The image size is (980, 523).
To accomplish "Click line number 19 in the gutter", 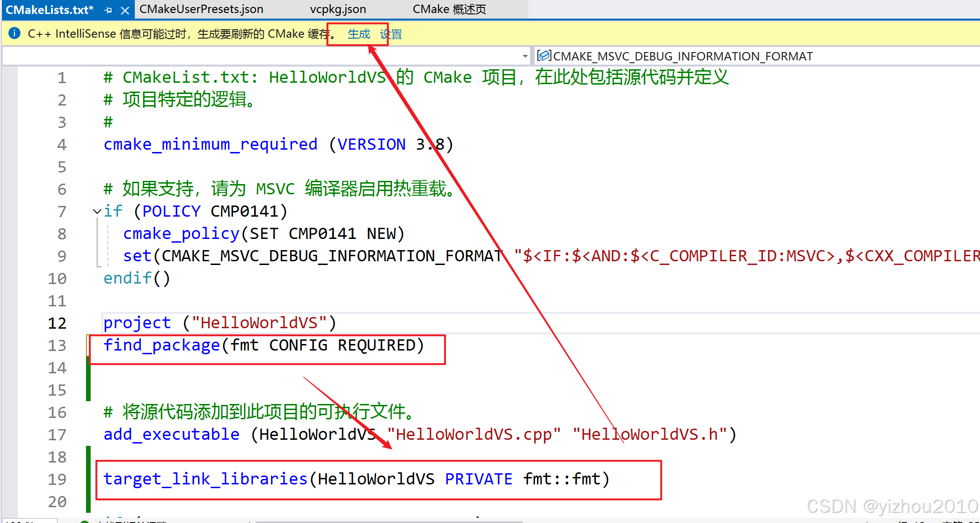I will [x=57, y=479].
